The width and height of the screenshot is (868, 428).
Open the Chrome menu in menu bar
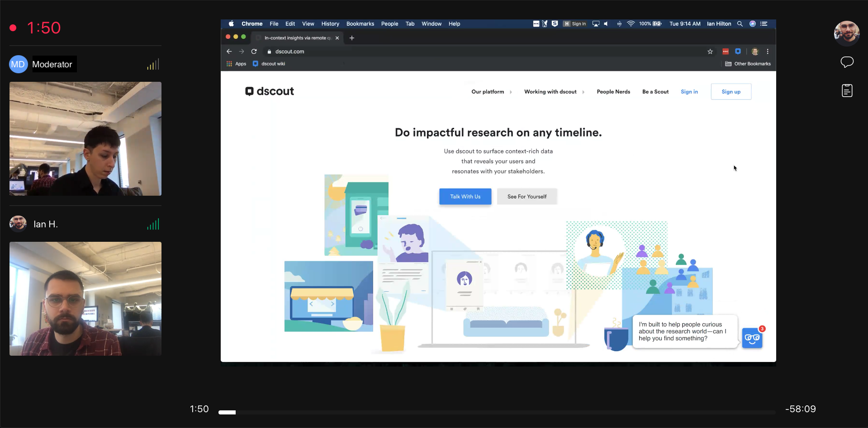click(252, 24)
